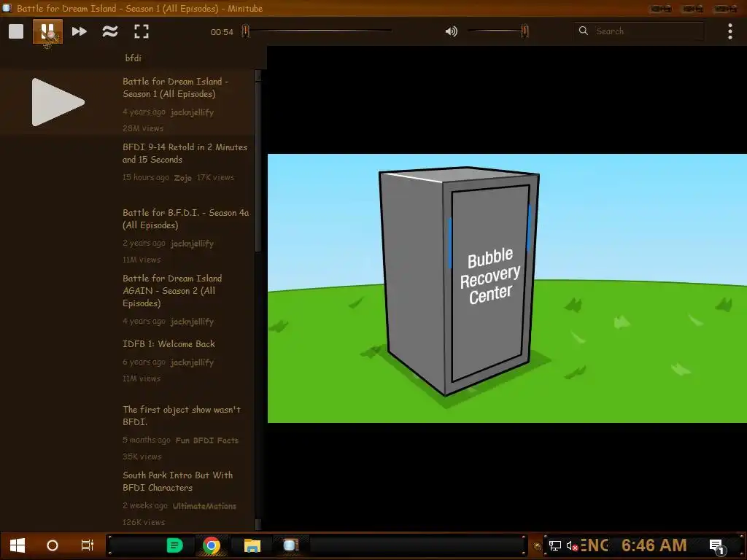Click jacknjellify under Season 4a video

pyautogui.click(x=192, y=244)
